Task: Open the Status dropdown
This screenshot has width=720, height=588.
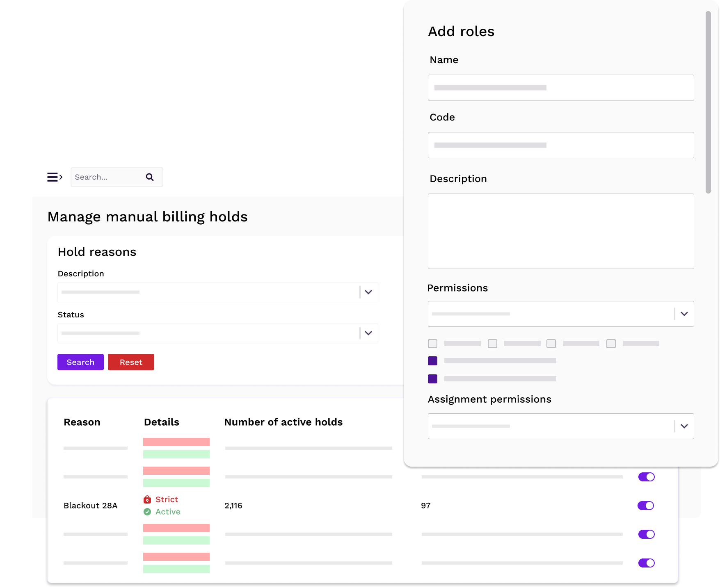Action: point(368,333)
